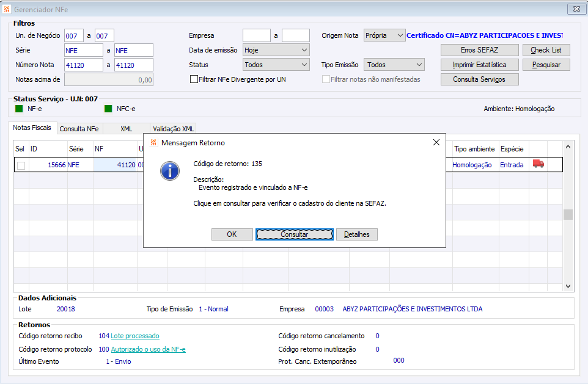Switch to the Consulta NFe tab

[79, 128]
